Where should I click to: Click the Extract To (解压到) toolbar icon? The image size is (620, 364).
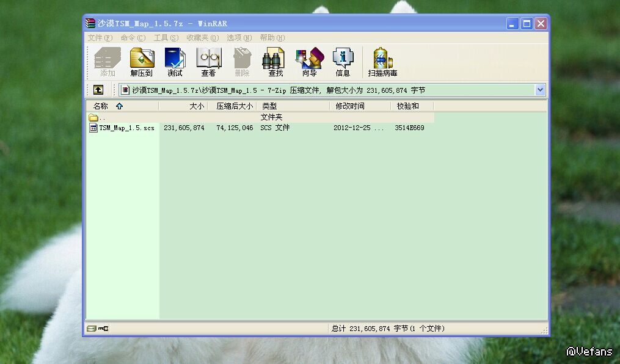[x=141, y=62]
